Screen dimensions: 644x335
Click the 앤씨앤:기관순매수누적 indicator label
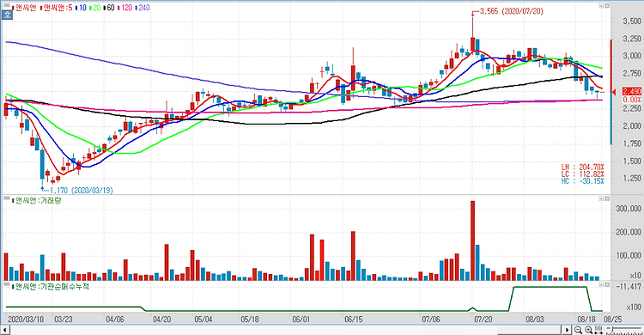(51, 286)
